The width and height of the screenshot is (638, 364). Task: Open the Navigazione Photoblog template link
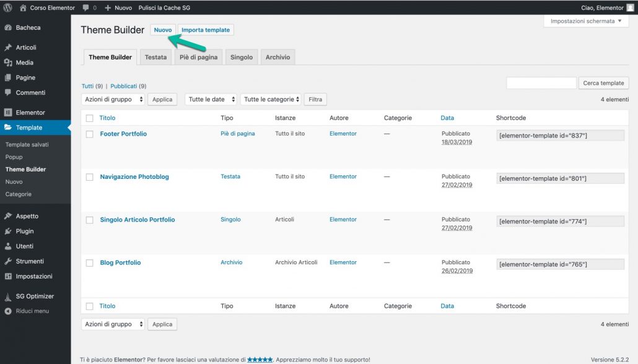[134, 176]
